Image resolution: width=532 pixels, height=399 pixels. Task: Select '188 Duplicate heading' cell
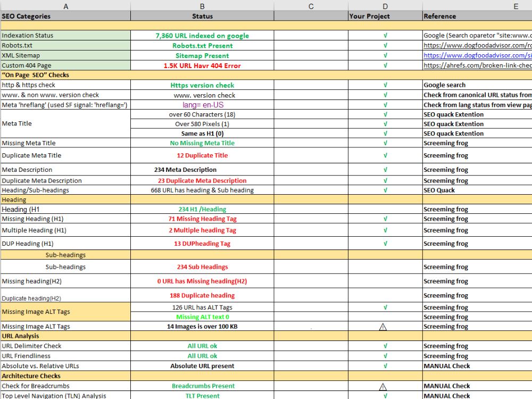point(202,295)
